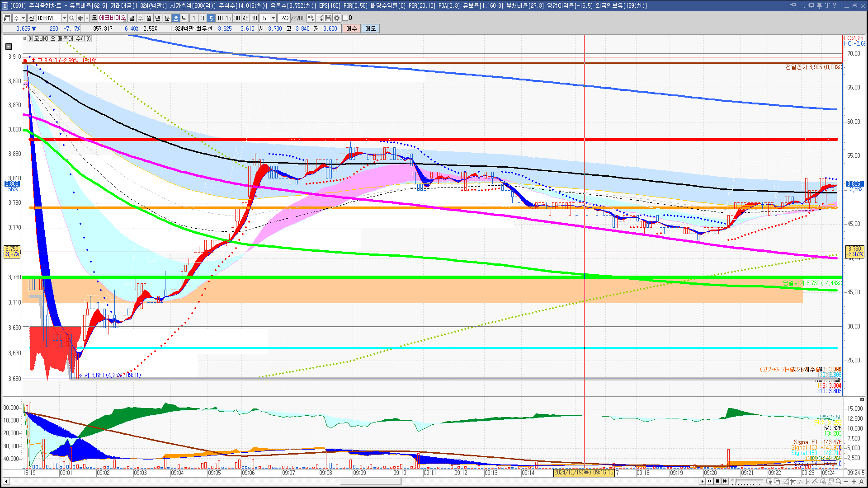
Task: Click the speaker sound icon
Action: (x=80, y=18)
